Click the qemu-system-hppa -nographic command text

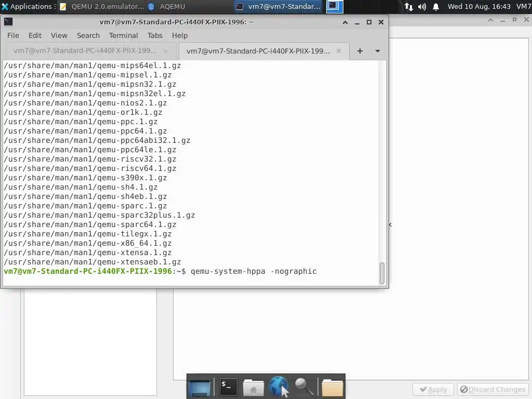pos(254,271)
